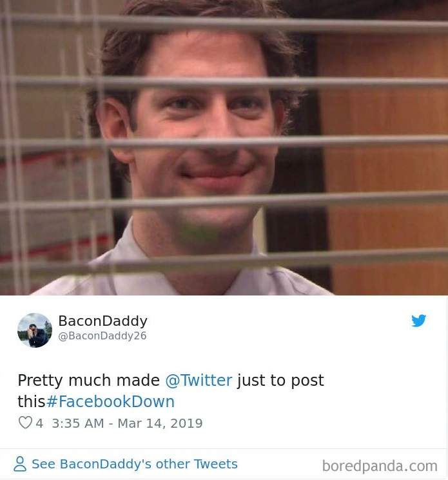This screenshot has width=448, height=480.
Task: Click the Mar 14, 2019 date
Action: (x=161, y=423)
